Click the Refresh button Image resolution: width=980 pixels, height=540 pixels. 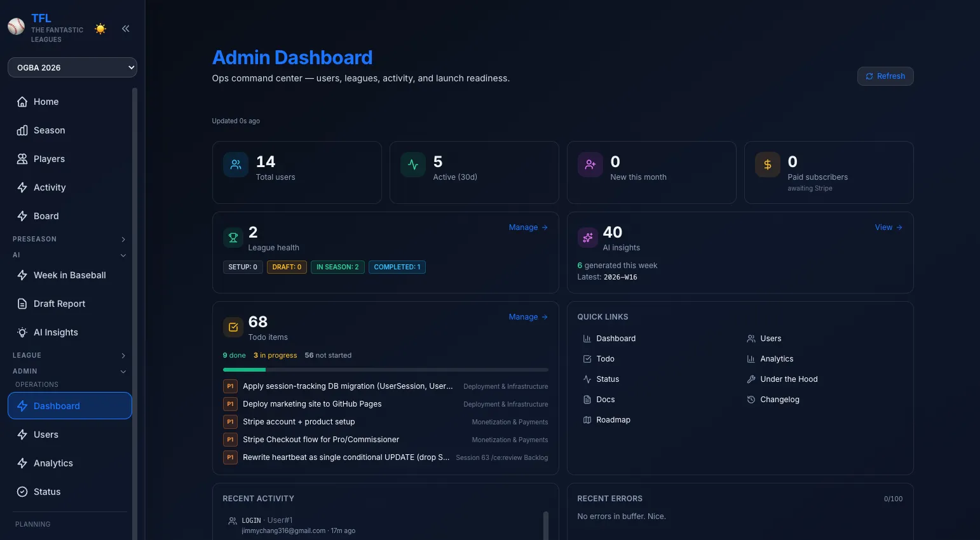coord(885,76)
